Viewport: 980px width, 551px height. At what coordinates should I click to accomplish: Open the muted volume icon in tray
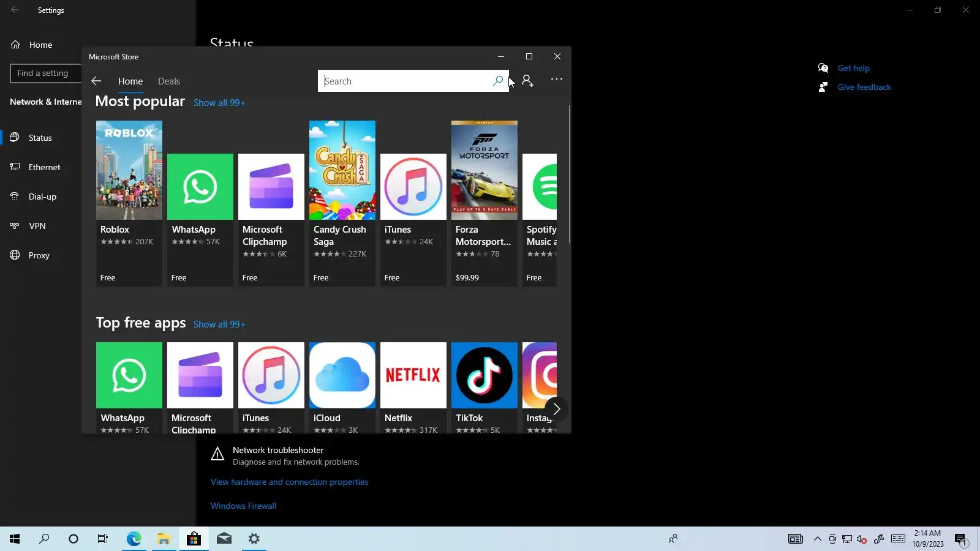pyautogui.click(x=862, y=539)
